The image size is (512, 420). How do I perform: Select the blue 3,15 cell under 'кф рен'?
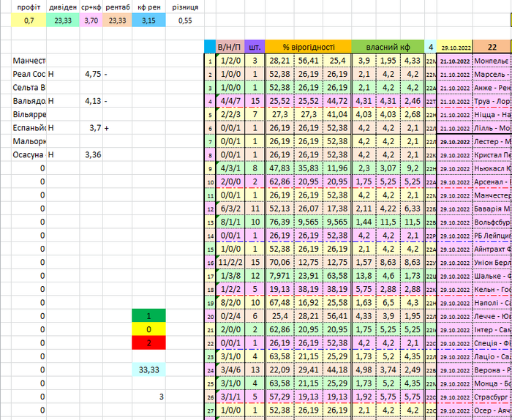point(149,20)
